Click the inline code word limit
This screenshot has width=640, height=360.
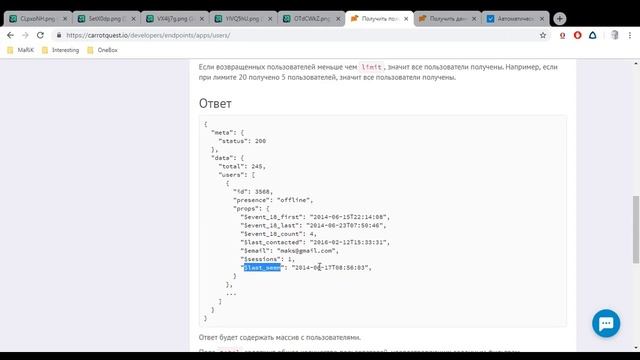[371, 67]
